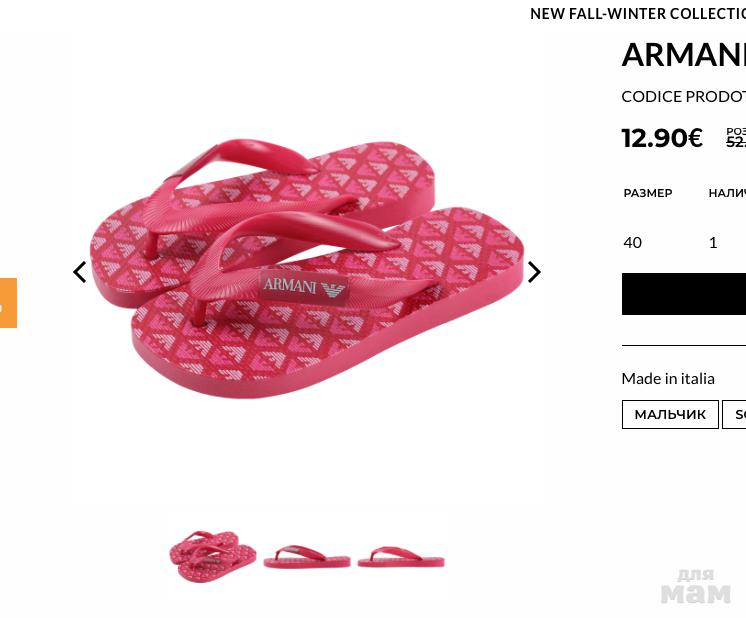746x618 pixels.
Task: Open the МАЛЬЧИК category tag
Action: tap(670, 414)
